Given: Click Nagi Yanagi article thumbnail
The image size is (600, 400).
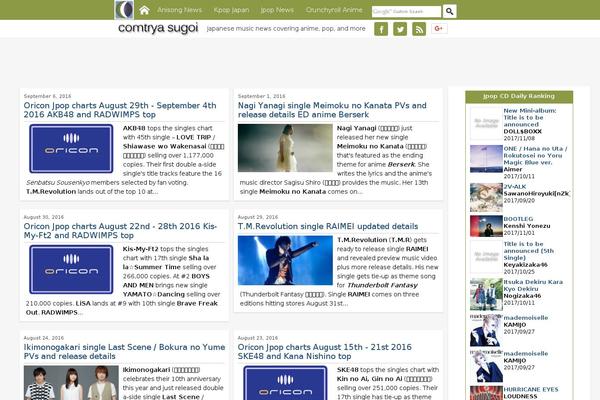Looking at the screenshot, I should click(285, 148).
